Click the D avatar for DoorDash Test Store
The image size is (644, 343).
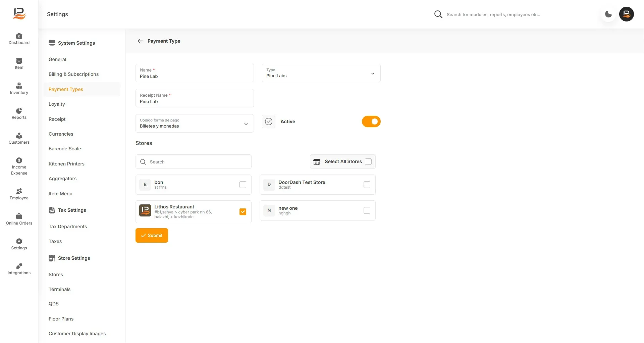pos(269,185)
